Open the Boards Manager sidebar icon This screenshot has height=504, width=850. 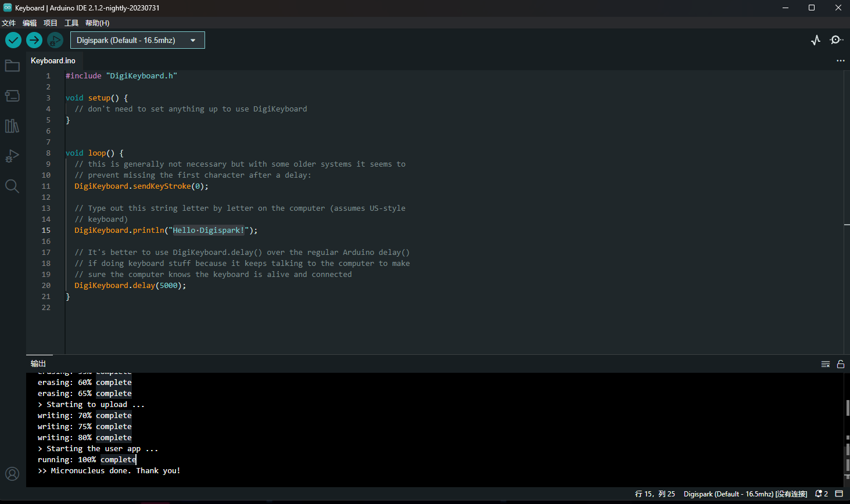click(x=12, y=96)
